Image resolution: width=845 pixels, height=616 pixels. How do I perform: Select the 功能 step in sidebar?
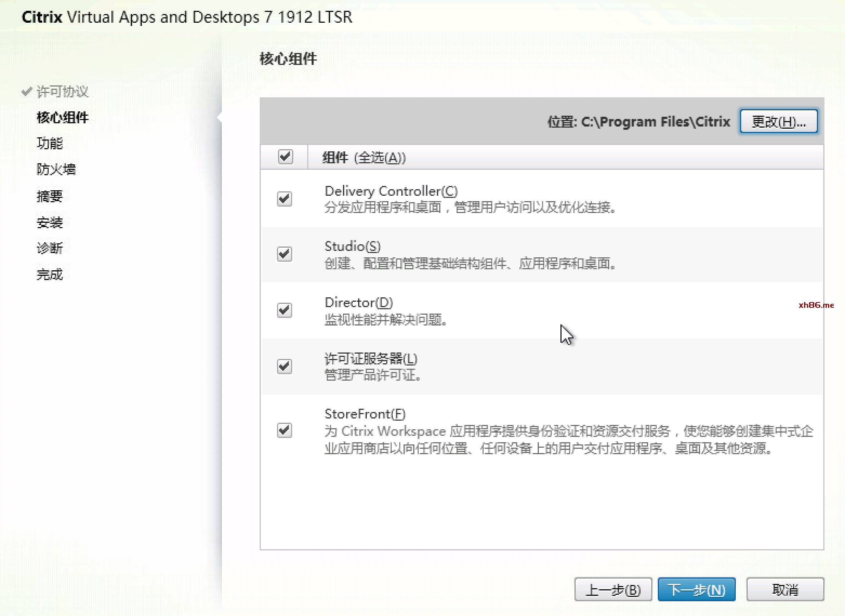pyautogui.click(x=50, y=143)
